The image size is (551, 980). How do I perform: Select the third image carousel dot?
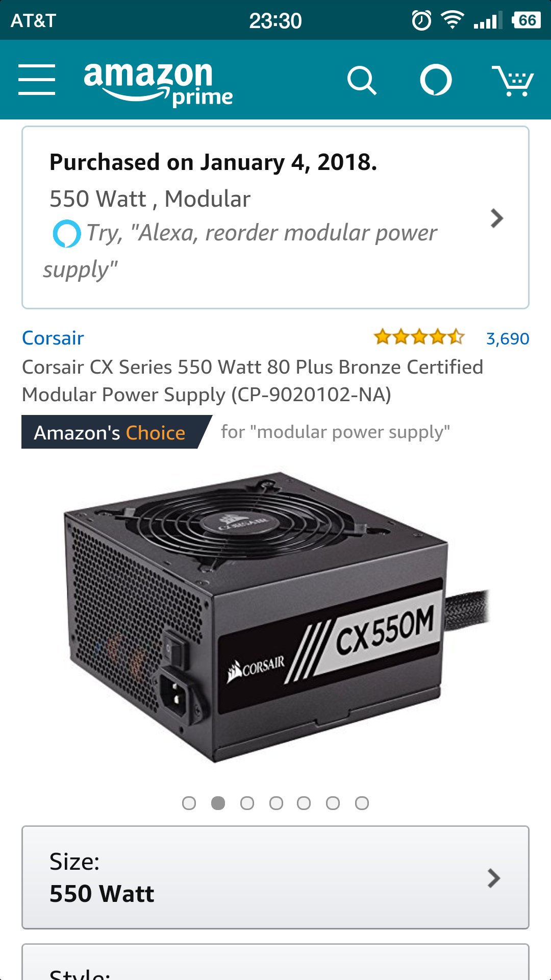pos(247,803)
